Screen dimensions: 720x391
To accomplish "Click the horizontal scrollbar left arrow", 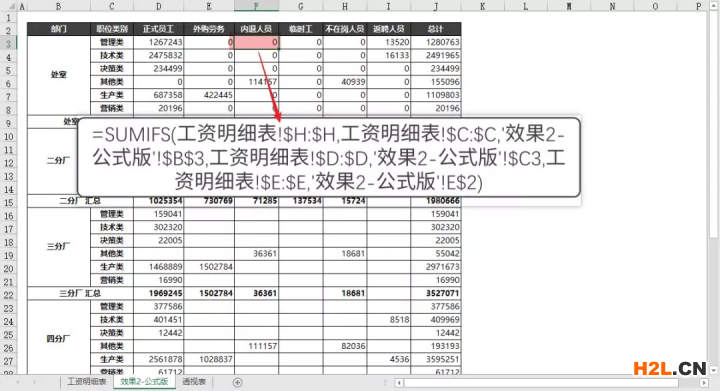I will tap(399, 382).
